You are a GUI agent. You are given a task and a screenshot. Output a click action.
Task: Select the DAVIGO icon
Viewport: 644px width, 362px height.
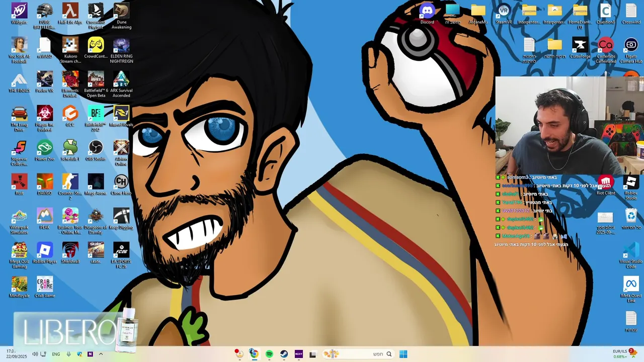point(45,185)
